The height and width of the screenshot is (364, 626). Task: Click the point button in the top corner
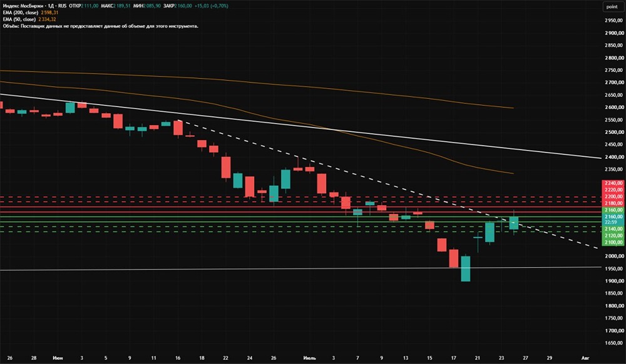612,6
